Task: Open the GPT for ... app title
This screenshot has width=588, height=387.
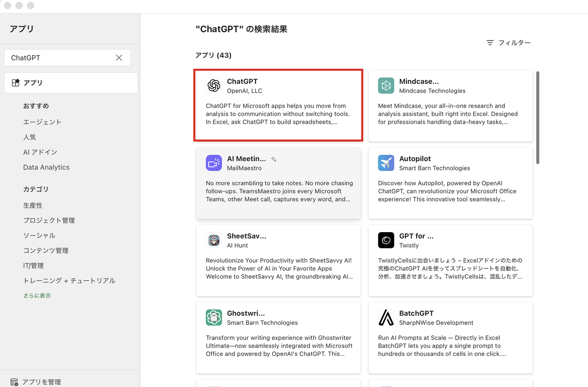Action: coord(416,236)
